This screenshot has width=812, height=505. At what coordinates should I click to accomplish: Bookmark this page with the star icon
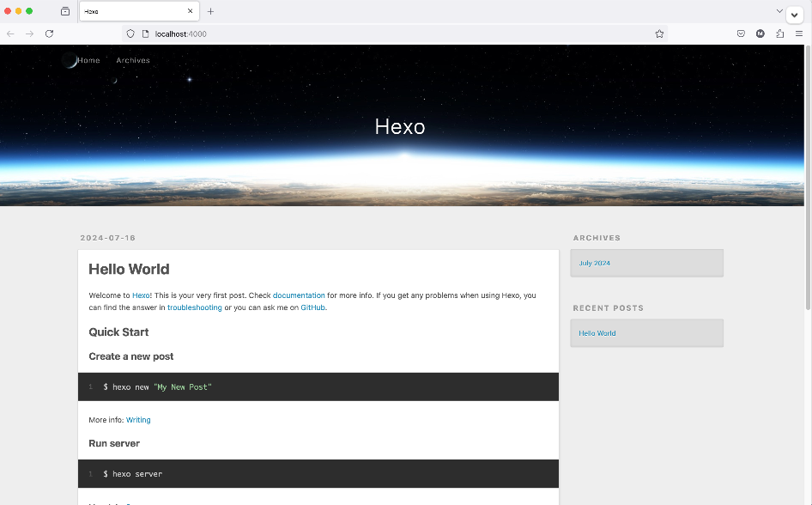[x=659, y=33]
